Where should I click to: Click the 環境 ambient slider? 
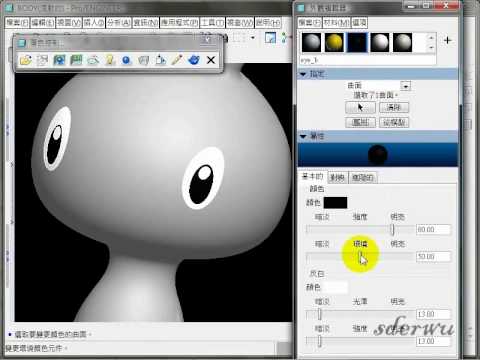pyautogui.click(x=360, y=256)
